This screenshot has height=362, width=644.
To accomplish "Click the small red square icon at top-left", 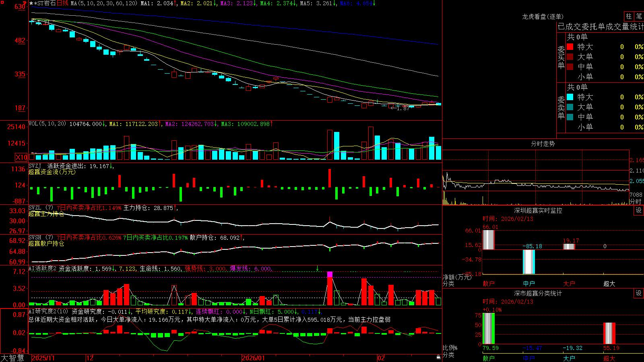I will tap(2, 2).
